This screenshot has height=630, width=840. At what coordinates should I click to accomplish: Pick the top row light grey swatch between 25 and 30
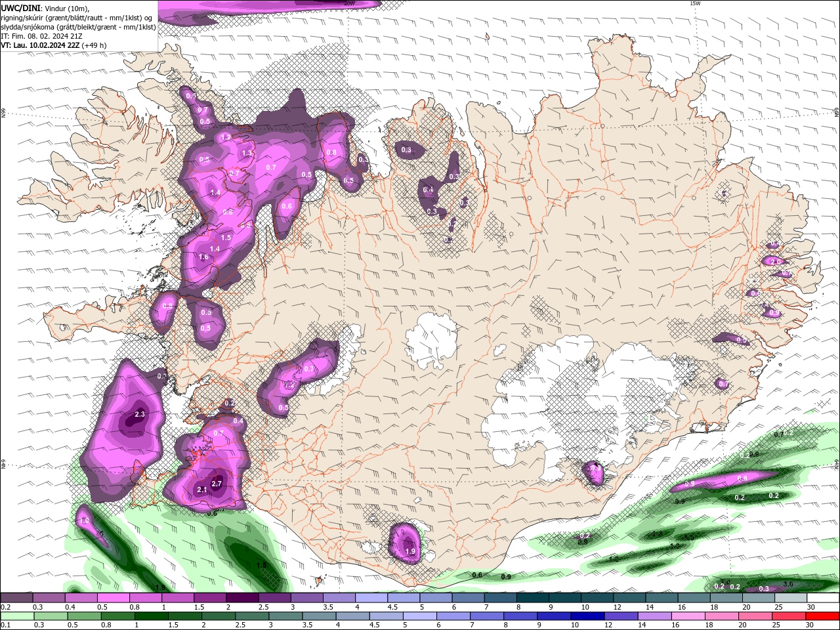791,598
